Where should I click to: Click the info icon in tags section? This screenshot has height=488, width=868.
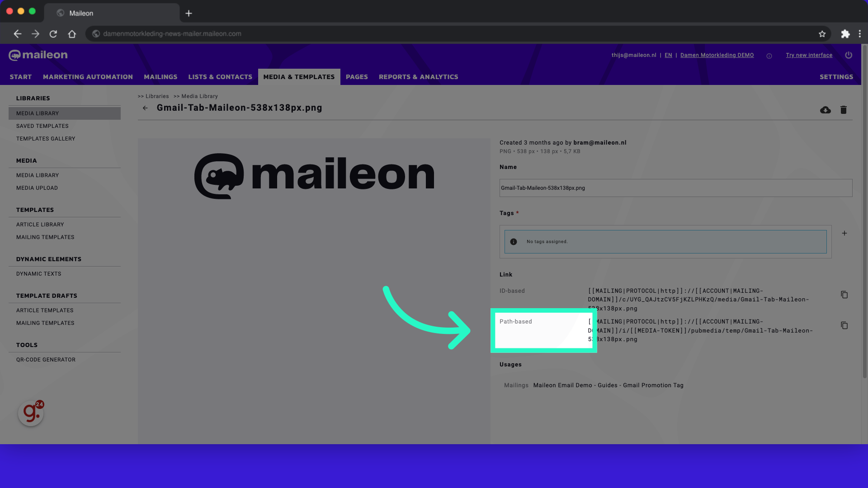pos(513,241)
